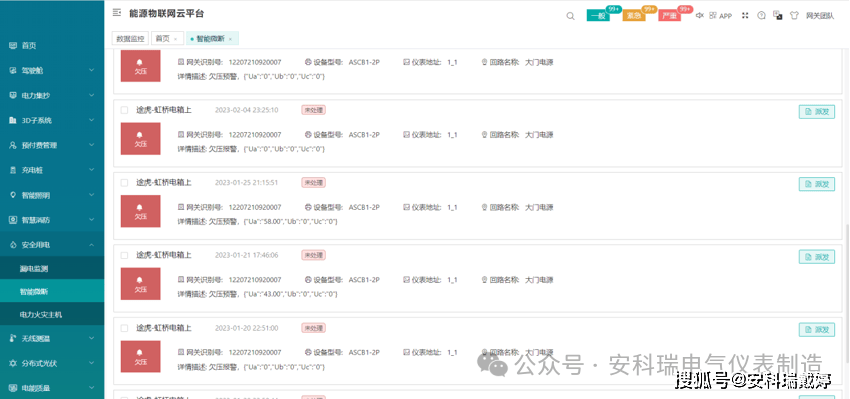The height and width of the screenshot is (399, 850).
Task: Click the 未处理 tag on the 2023-01-21 alarm
Action: (x=313, y=255)
